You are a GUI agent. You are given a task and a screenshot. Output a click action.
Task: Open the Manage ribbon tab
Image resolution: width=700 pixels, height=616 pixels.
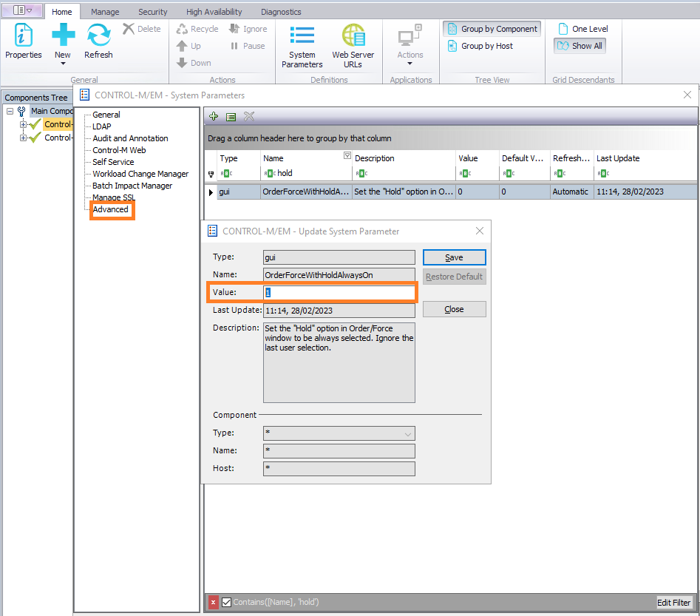click(105, 12)
